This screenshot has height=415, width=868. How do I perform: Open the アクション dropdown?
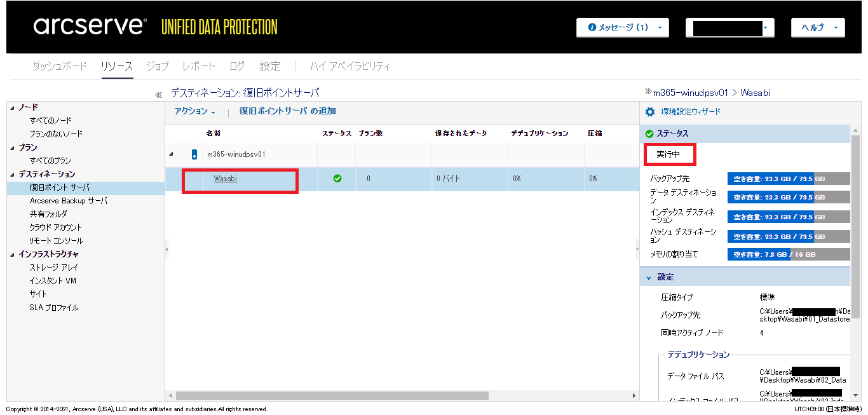[194, 111]
